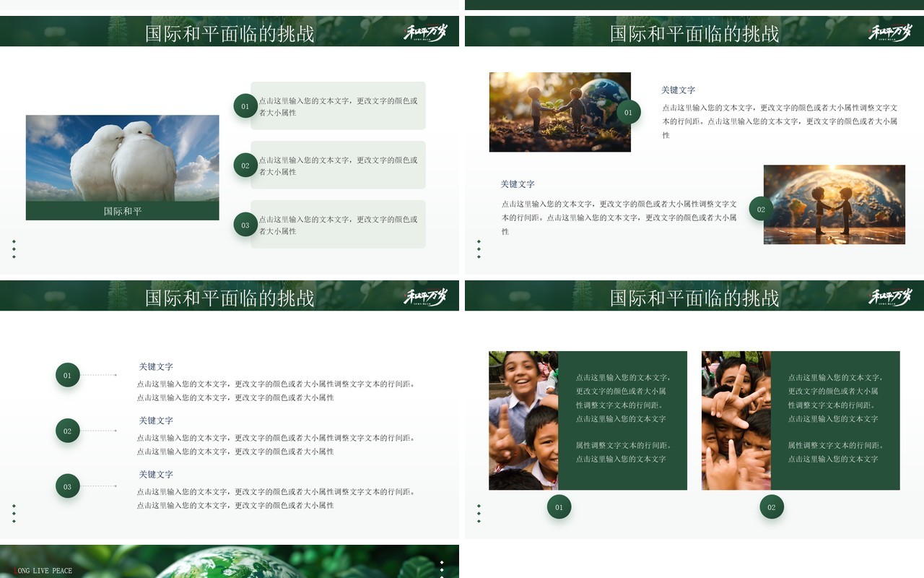Click the smiling children photo above circle 01
The width and height of the screenshot is (924, 578).
pyautogui.click(x=523, y=420)
